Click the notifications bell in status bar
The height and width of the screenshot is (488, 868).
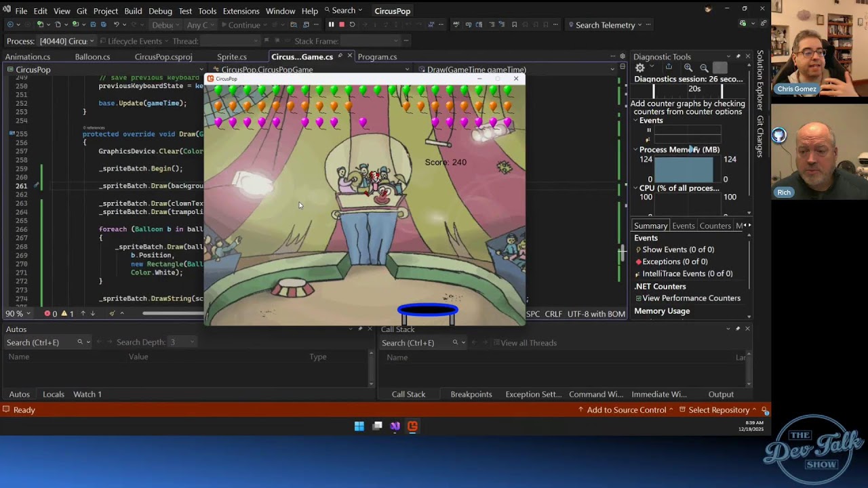[x=764, y=410]
